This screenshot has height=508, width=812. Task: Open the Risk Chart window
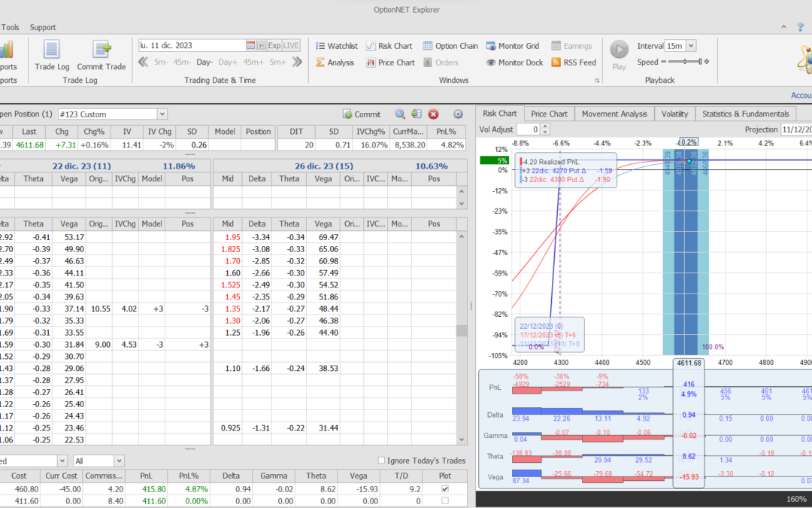389,46
